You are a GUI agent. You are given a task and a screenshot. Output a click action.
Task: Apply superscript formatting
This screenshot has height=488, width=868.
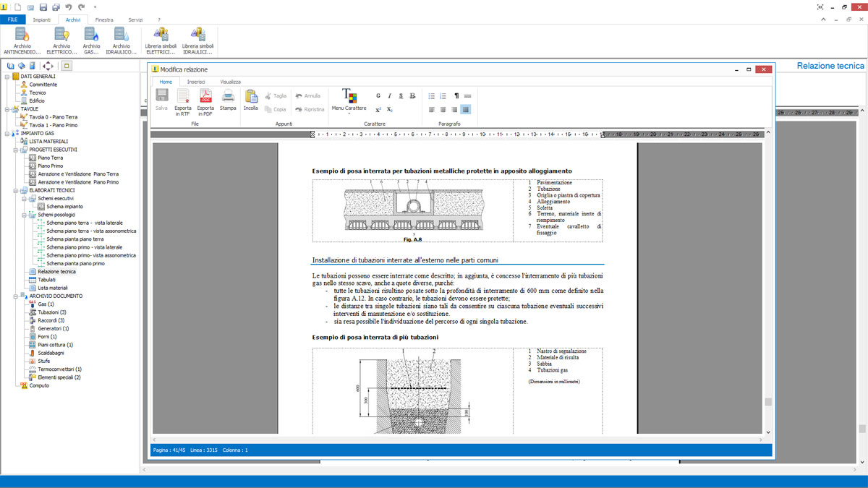pyautogui.click(x=378, y=109)
